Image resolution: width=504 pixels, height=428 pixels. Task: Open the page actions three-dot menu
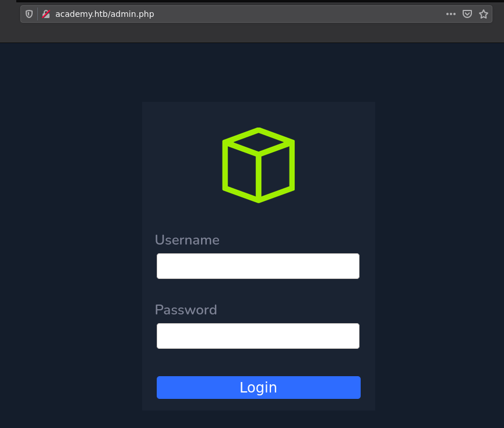450,14
